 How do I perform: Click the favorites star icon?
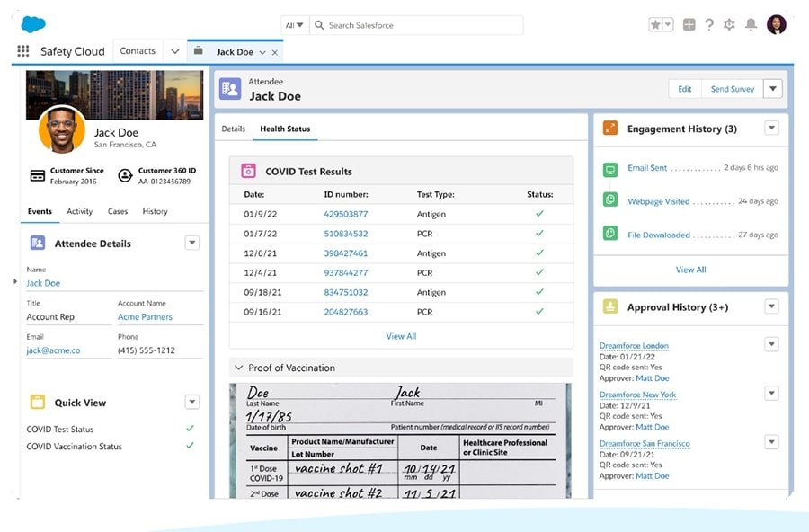657,24
